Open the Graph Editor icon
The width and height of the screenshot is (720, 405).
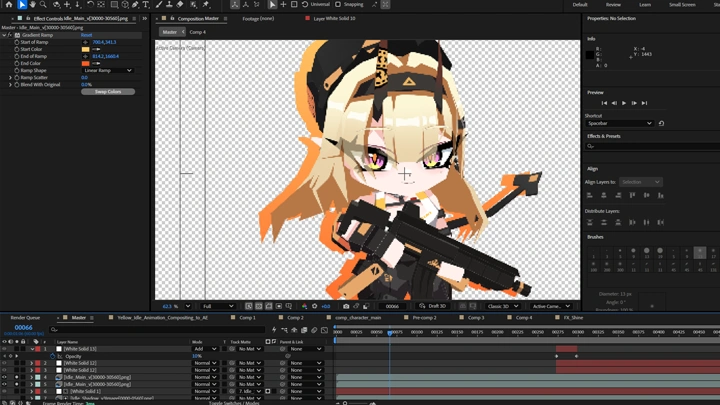pyautogui.click(x=325, y=330)
